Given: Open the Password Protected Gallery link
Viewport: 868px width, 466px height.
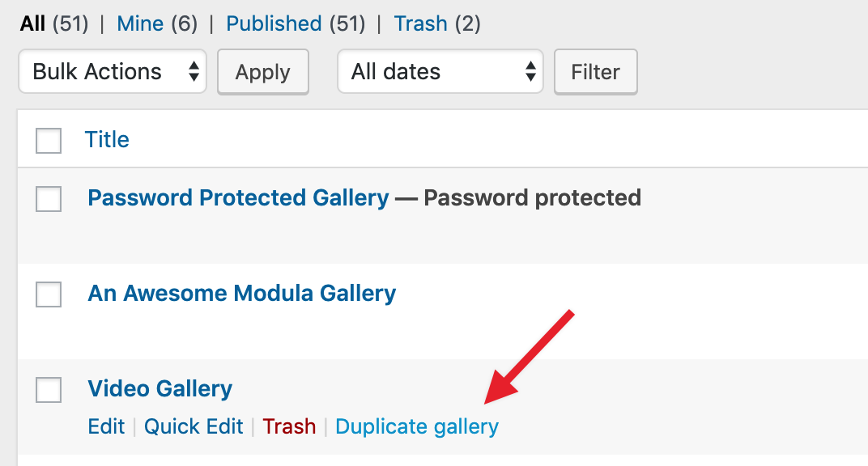Looking at the screenshot, I should tap(238, 197).
